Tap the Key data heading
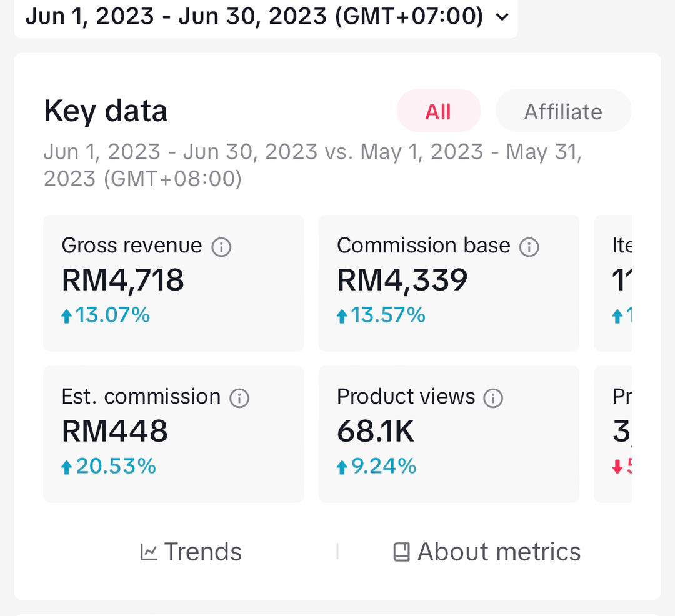The image size is (675, 616). tap(106, 111)
